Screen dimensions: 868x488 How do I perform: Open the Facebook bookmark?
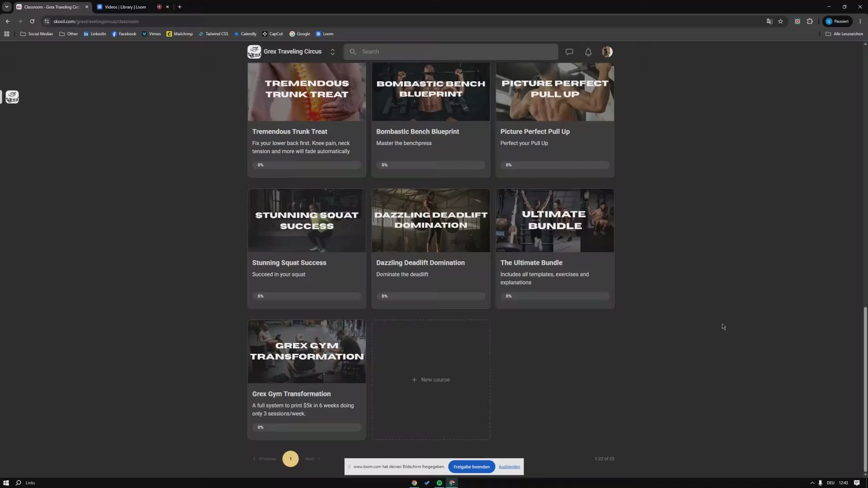[x=124, y=34]
